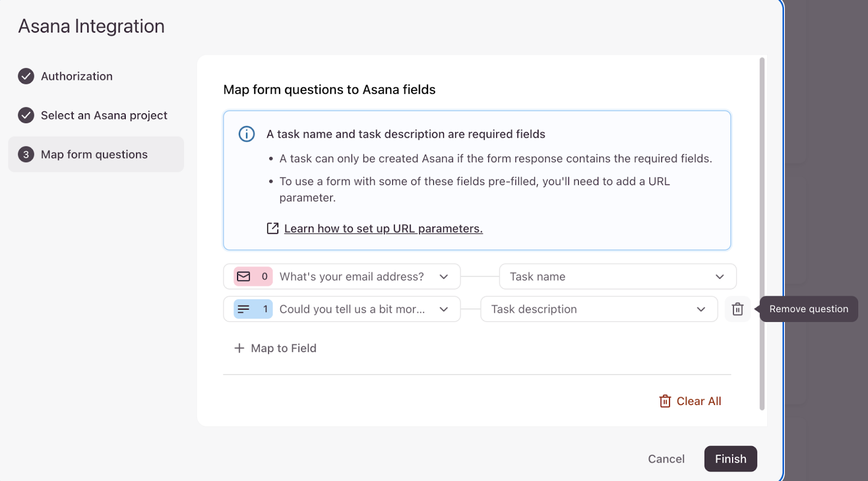This screenshot has height=481, width=868.
Task: Open the Select an Asana project step
Action: (x=104, y=116)
